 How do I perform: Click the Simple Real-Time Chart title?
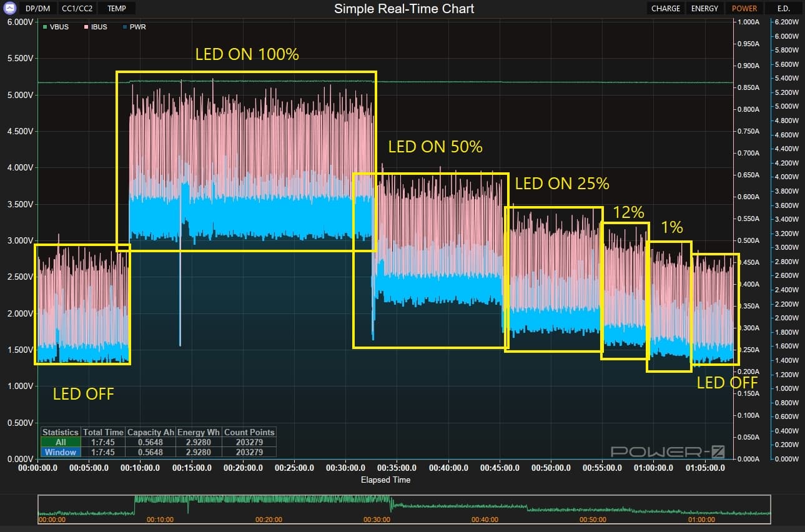403,9
